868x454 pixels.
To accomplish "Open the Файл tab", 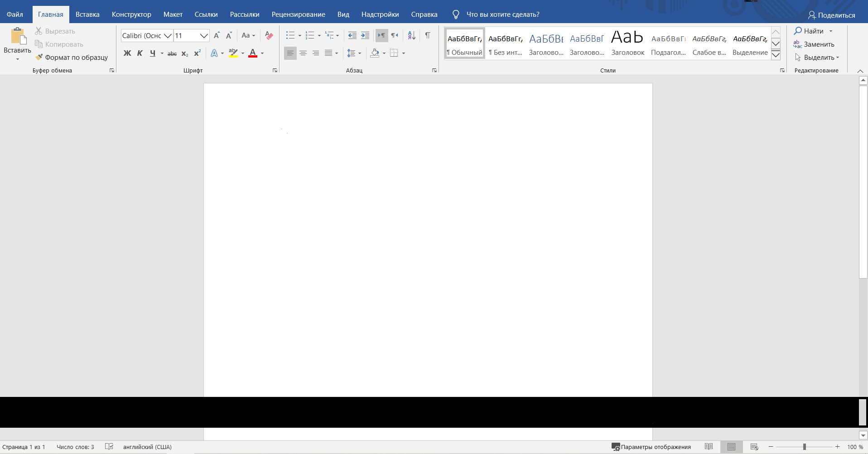I will (15, 14).
